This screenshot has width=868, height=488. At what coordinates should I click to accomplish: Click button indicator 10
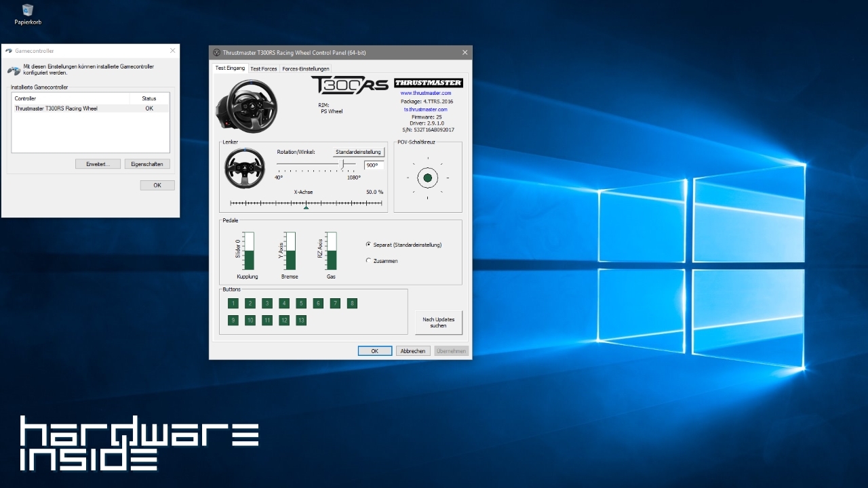250,320
